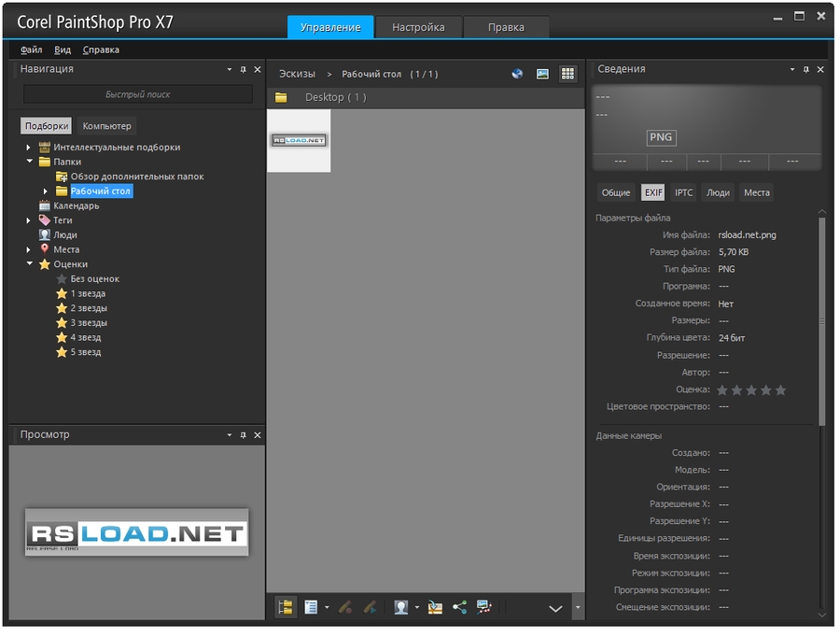Switch to thumbnail grid view icon

point(567,74)
